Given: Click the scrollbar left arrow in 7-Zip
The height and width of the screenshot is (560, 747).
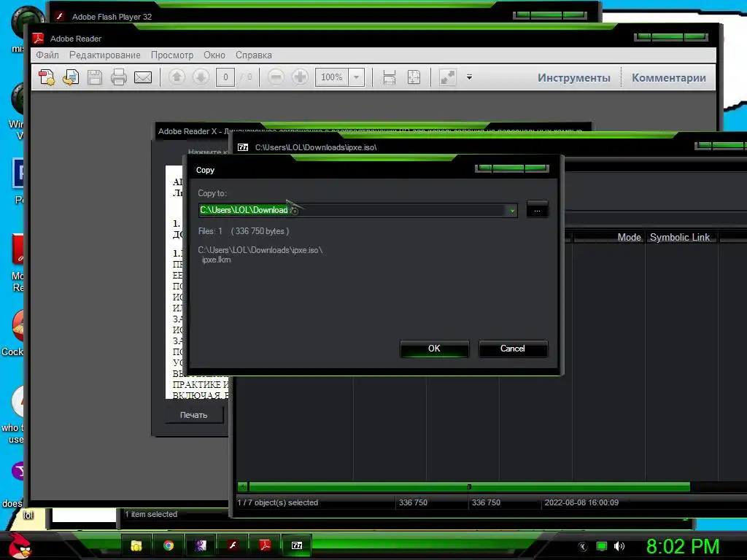Looking at the screenshot, I should (x=242, y=486).
